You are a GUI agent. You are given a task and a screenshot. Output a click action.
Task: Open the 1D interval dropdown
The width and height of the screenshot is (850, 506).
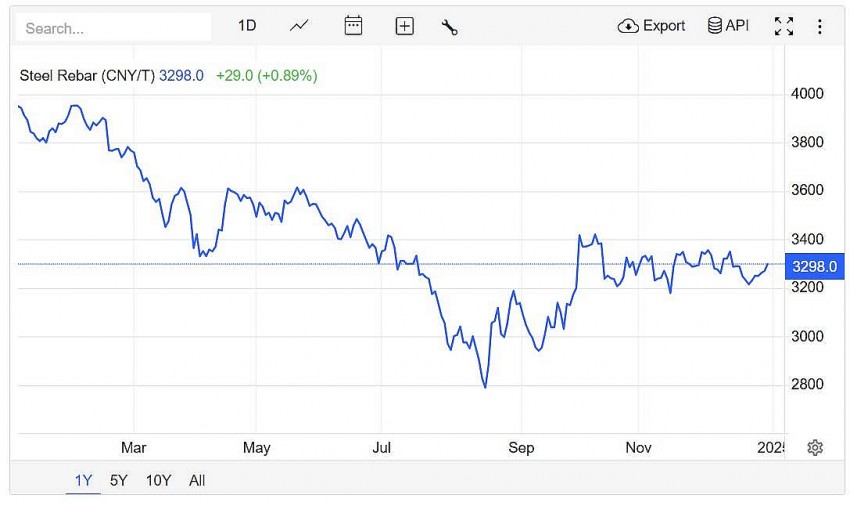(247, 26)
